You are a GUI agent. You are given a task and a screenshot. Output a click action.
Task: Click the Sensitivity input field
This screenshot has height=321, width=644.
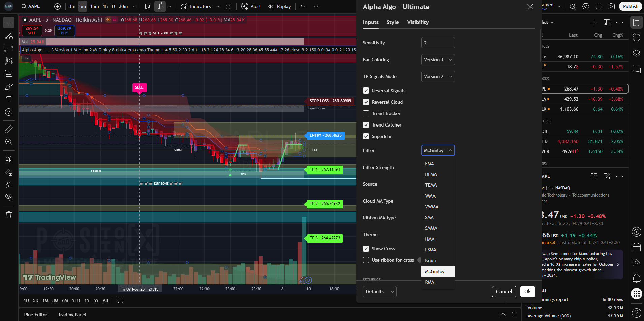point(438,43)
